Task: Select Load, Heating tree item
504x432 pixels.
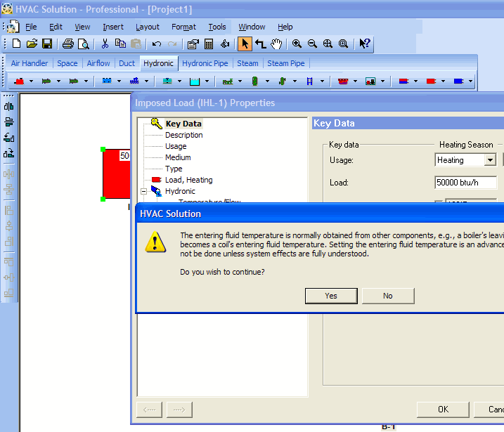Action: click(188, 180)
